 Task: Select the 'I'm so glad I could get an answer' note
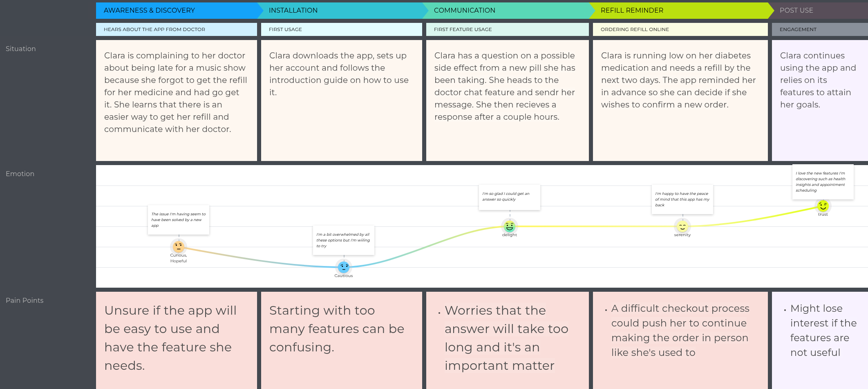coord(510,197)
